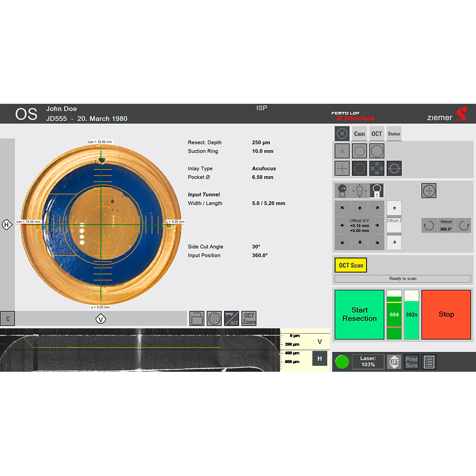Open the Status tab
This screenshot has height=476, width=476.
tap(394, 134)
